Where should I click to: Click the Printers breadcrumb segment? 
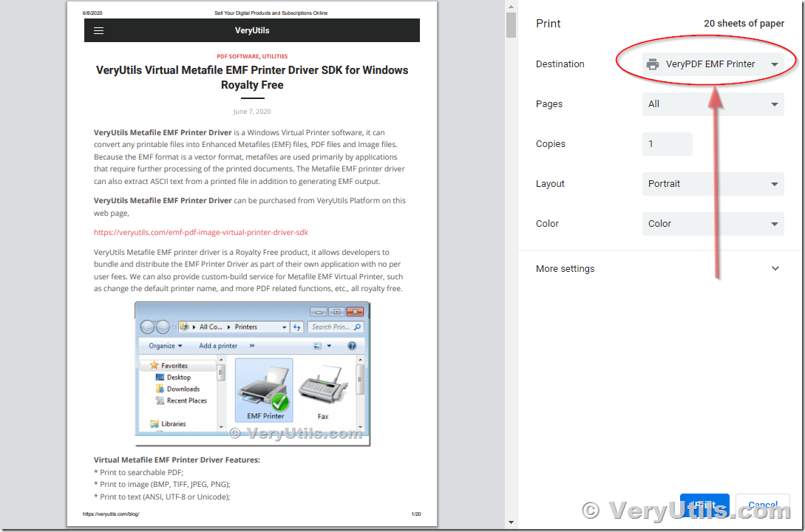pyautogui.click(x=246, y=327)
